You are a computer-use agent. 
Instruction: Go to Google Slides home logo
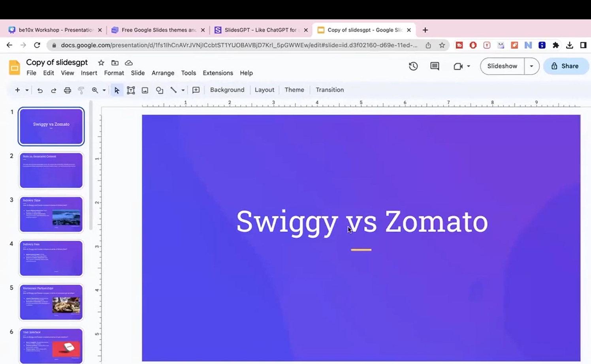click(x=15, y=68)
